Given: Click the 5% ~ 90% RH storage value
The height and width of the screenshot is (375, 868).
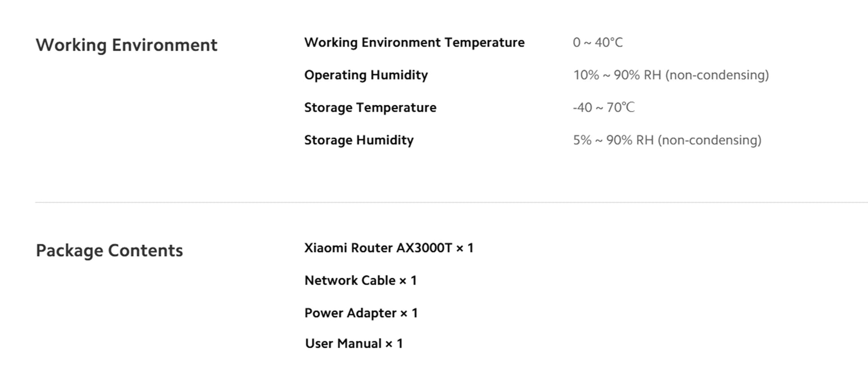Looking at the screenshot, I should [613, 140].
